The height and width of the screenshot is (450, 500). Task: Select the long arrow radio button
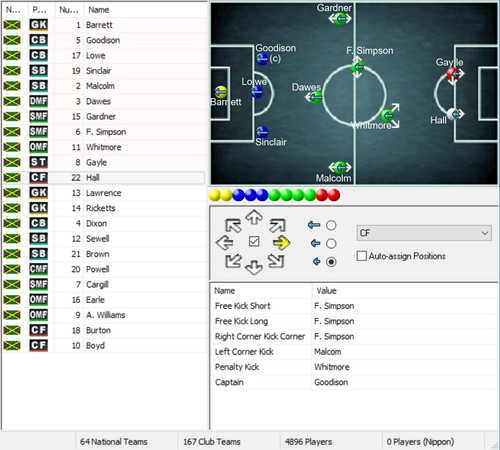331,225
